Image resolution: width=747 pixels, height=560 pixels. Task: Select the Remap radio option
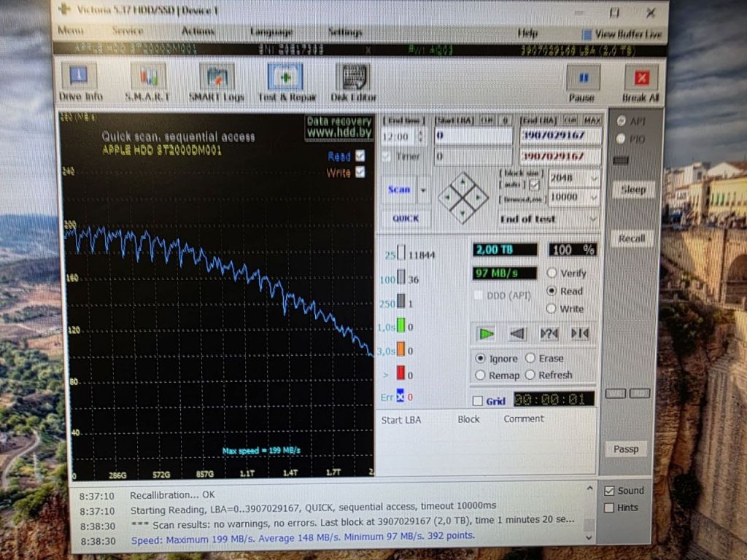[480, 376]
